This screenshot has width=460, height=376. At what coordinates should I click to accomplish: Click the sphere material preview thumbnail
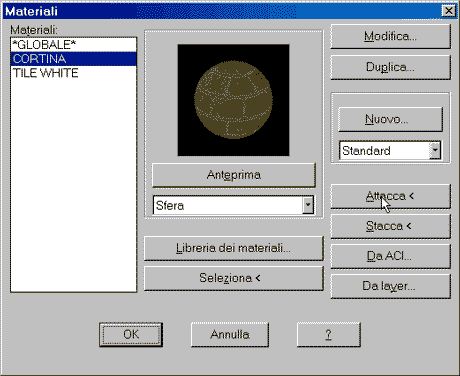coord(233,100)
